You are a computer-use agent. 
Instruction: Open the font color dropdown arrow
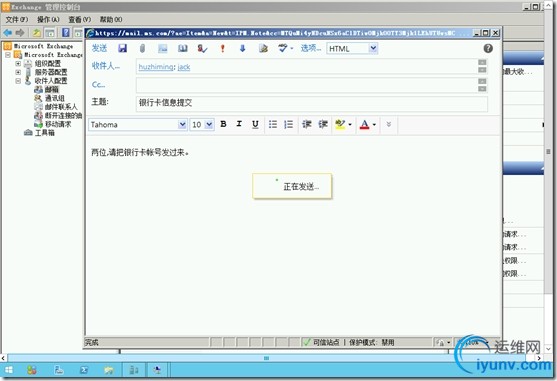(374, 125)
